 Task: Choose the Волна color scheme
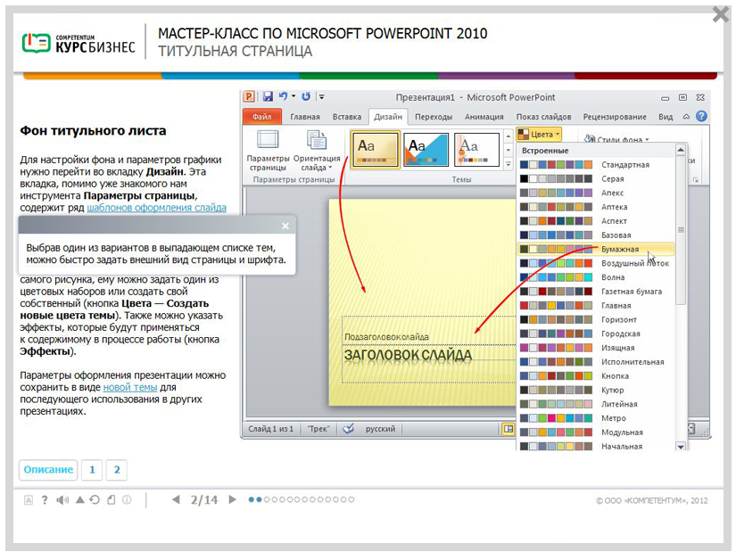pos(596,277)
